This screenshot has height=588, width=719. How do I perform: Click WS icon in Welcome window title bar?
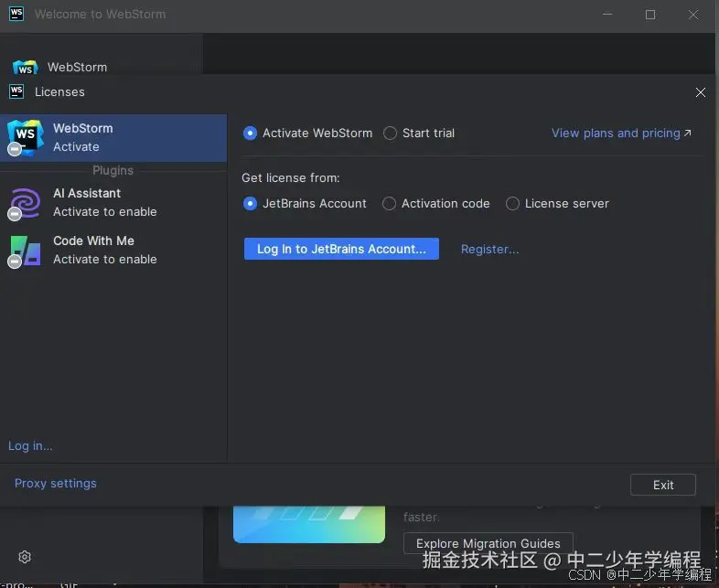tap(16, 14)
